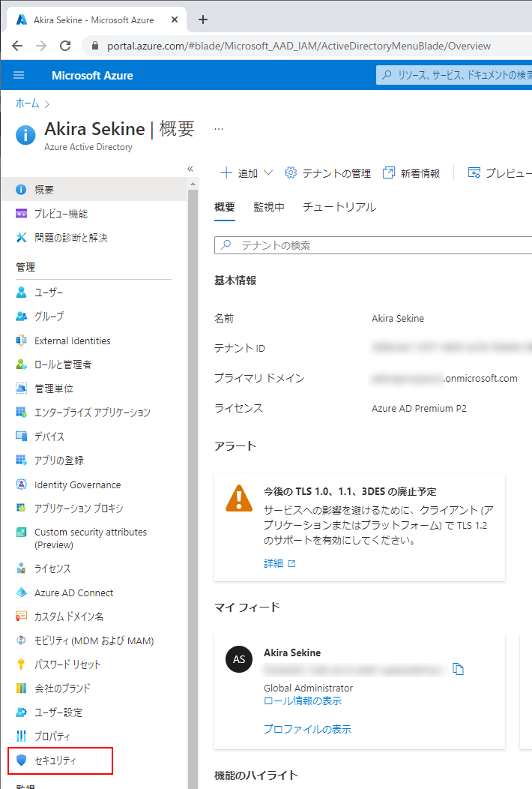Click the 概要 info icon in sidebar
The width and height of the screenshot is (532, 789).
pyautogui.click(x=21, y=189)
